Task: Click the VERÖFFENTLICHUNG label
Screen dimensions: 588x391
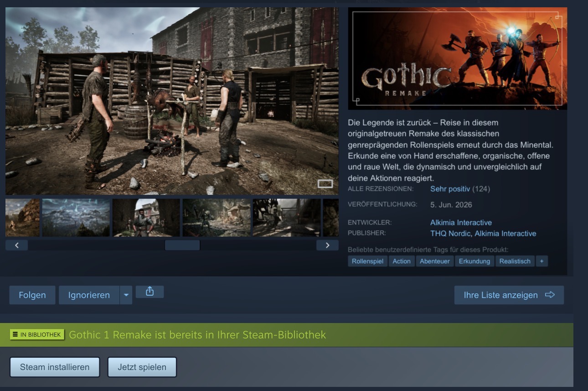Action: [x=382, y=204]
